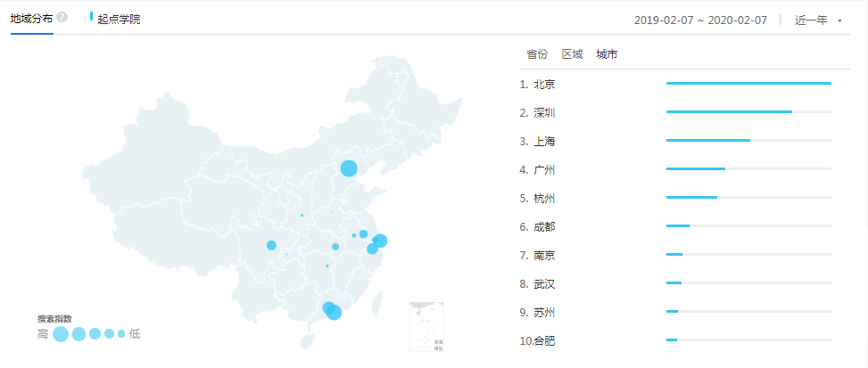Click the South China Sea inset map

tap(426, 327)
